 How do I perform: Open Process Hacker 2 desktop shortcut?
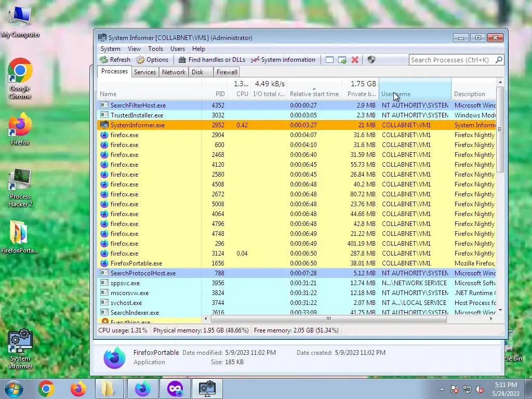(20, 188)
